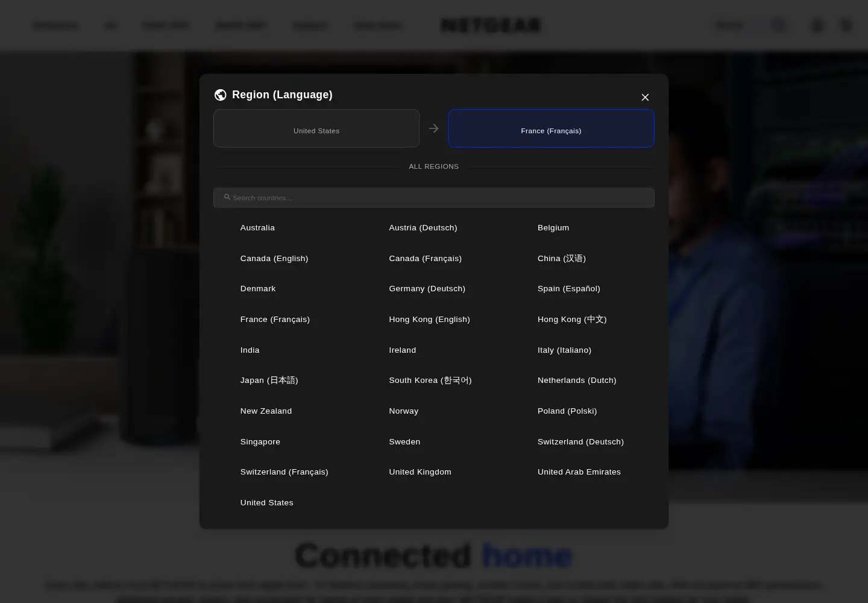Select Germany (Deutsch) region
The image size is (868, 603).
click(427, 289)
